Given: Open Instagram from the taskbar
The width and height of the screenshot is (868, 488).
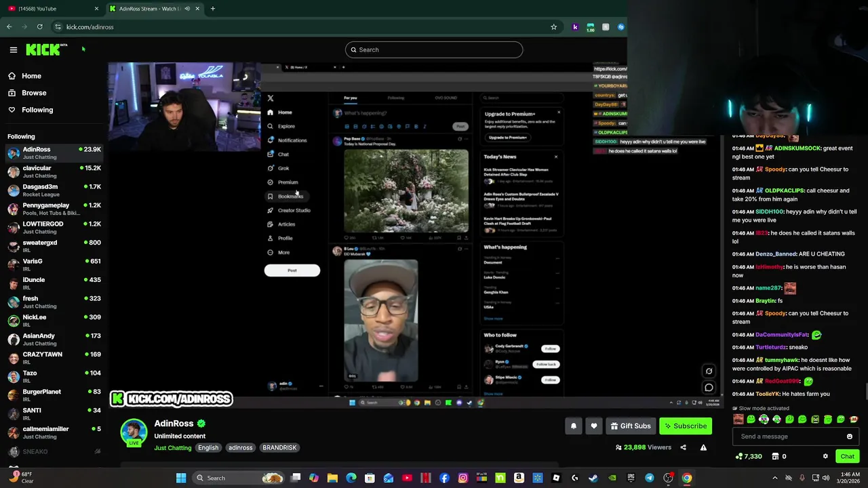Looking at the screenshot, I should tap(463, 478).
